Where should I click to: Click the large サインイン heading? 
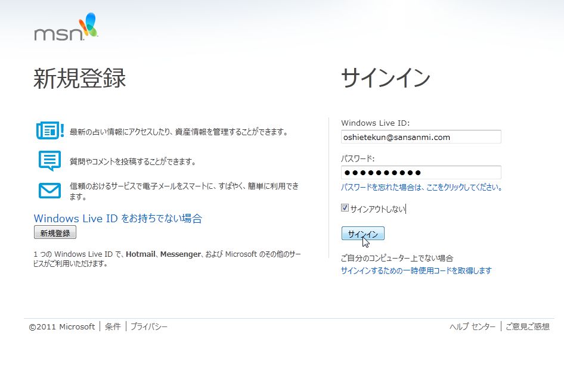[x=386, y=78]
